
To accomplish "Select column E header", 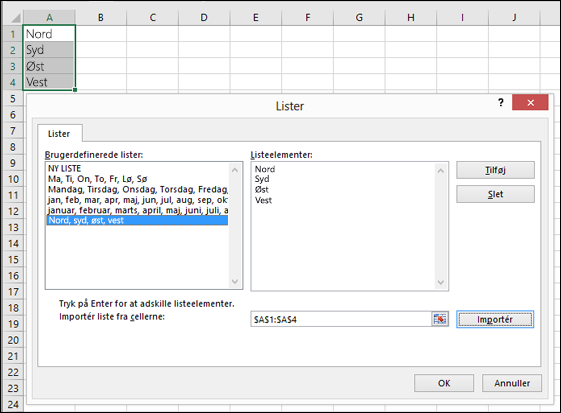I will click(256, 17).
